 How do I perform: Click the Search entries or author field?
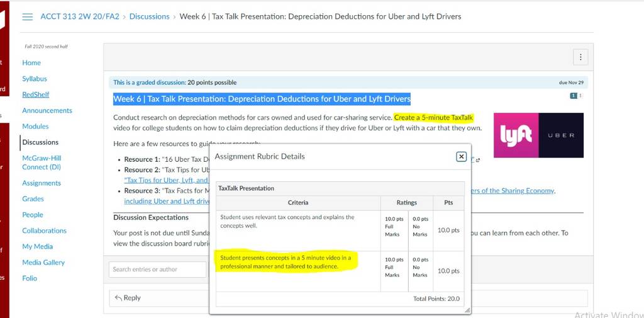[158, 270]
